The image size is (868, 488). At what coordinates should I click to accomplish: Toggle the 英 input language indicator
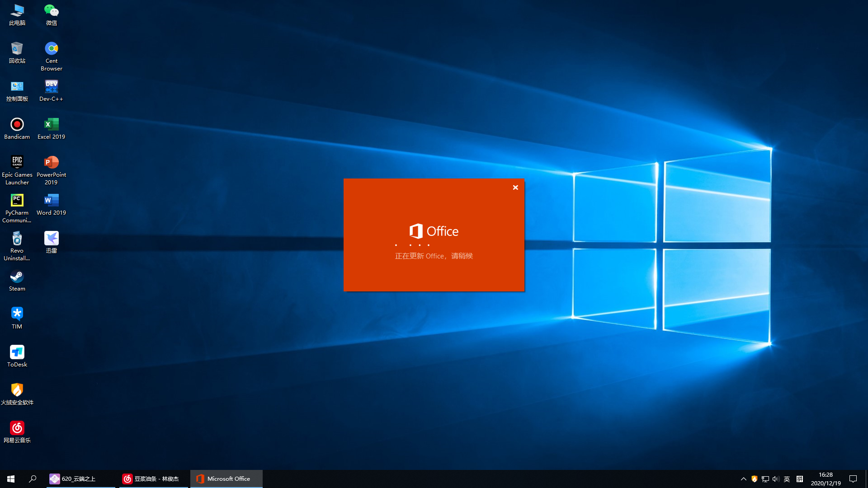pos(787,479)
